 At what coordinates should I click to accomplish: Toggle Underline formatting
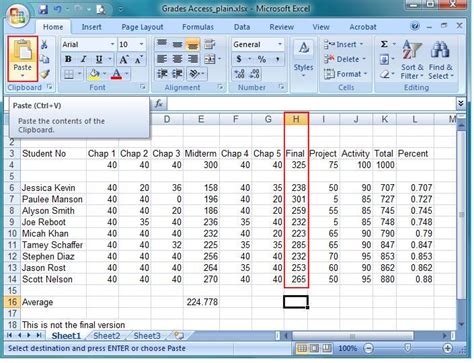pos(99,59)
